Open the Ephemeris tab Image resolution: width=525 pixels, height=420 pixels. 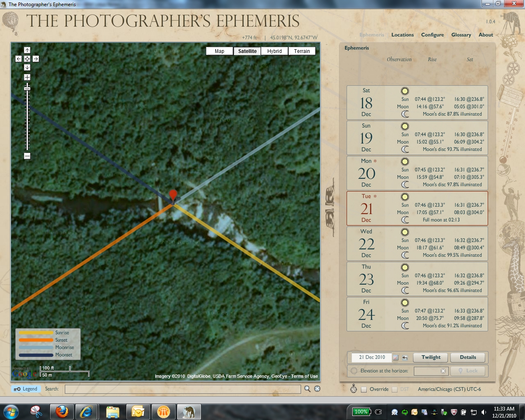coord(372,35)
